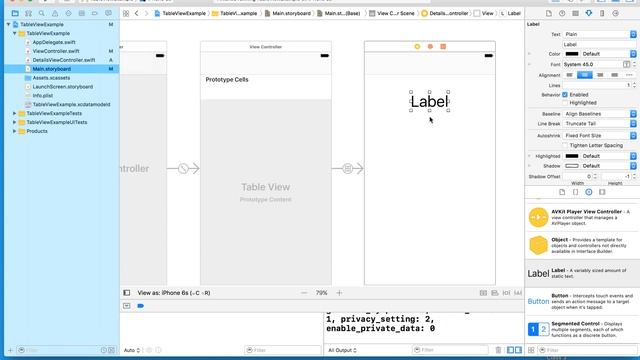Click the label text color swatch

point(572,54)
